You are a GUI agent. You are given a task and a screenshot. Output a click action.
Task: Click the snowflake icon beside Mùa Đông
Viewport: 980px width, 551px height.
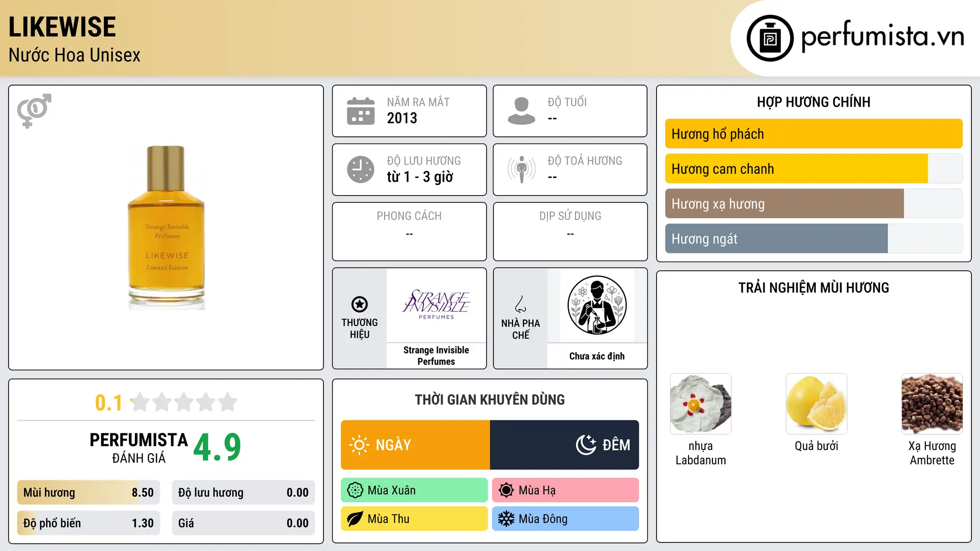[x=506, y=519]
